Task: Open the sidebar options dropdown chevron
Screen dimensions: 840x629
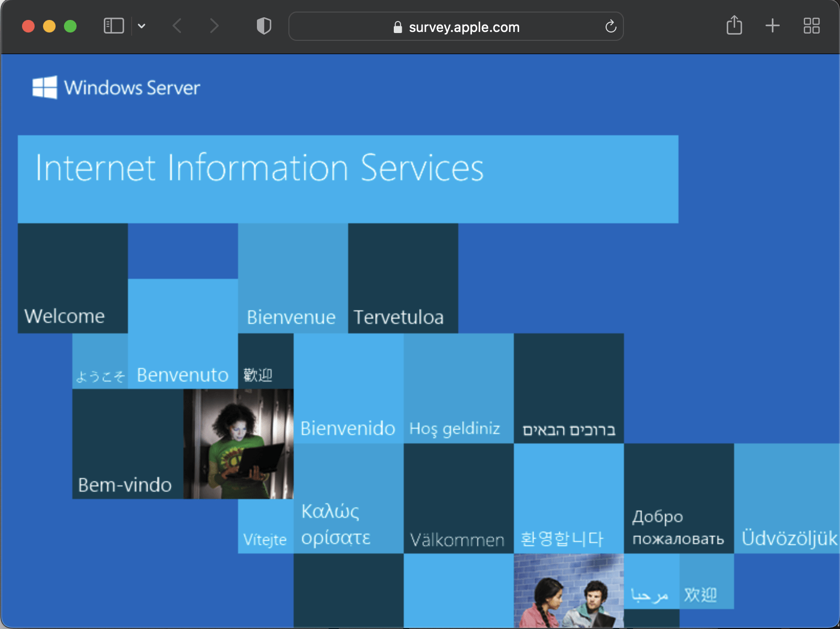Action: click(x=142, y=26)
